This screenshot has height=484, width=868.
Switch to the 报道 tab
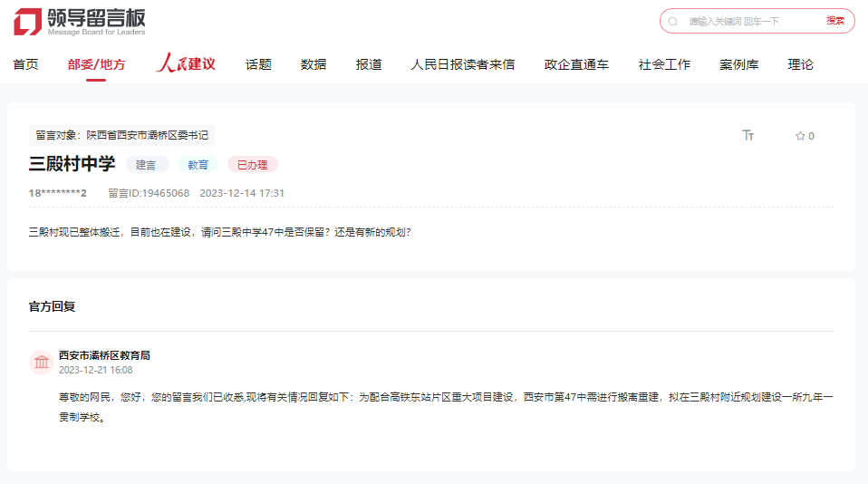(x=369, y=64)
